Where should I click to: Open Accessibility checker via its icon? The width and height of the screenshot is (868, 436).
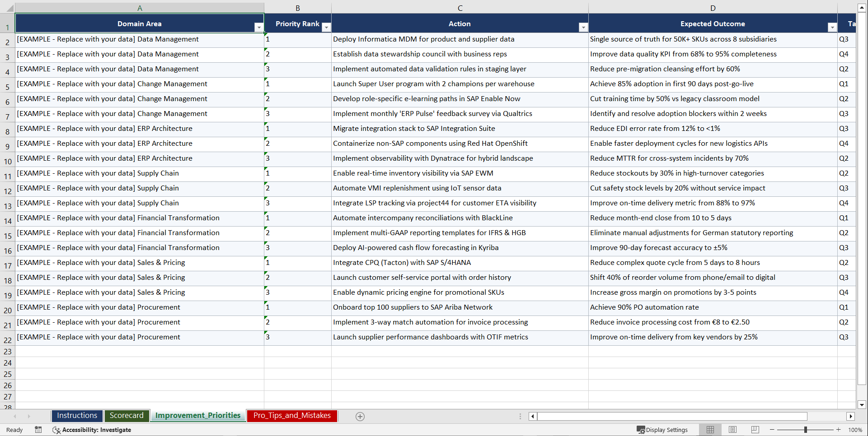[56, 430]
